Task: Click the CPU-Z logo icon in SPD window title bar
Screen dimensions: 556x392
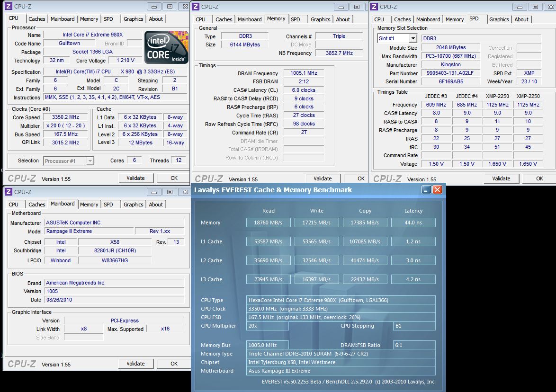Action: tap(374, 7)
